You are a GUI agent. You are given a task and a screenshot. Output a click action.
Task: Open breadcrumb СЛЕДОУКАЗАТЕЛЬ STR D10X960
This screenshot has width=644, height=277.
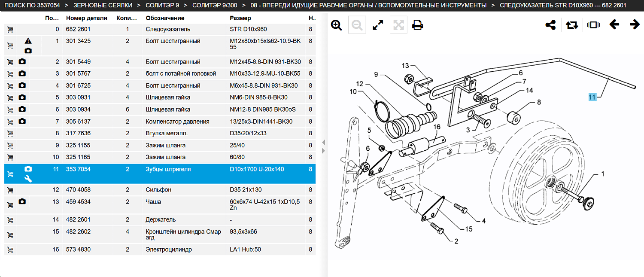563,6
